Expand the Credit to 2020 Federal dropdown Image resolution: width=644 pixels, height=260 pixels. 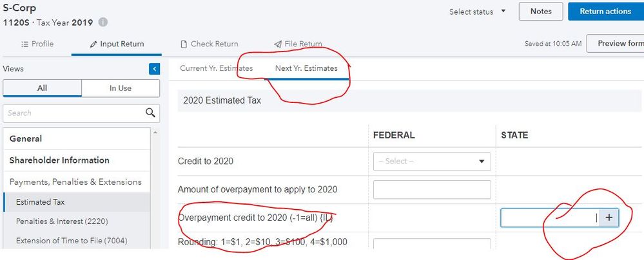[432, 162]
